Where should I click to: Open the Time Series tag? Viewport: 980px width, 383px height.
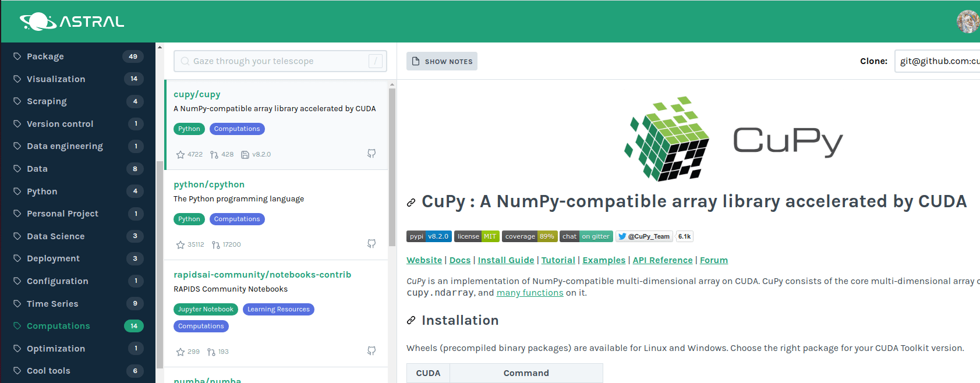click(x=78, y=303)
